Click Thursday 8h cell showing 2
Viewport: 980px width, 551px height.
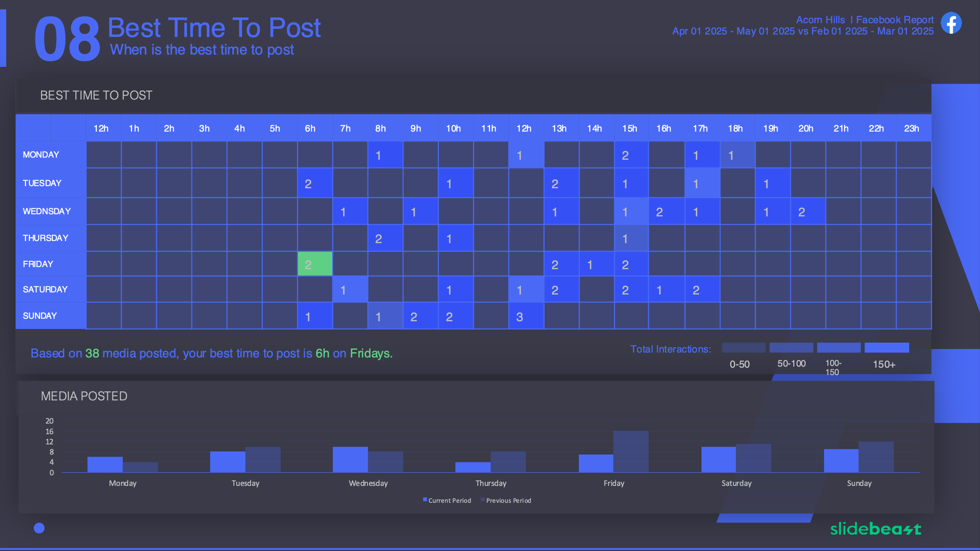point(385,238)
